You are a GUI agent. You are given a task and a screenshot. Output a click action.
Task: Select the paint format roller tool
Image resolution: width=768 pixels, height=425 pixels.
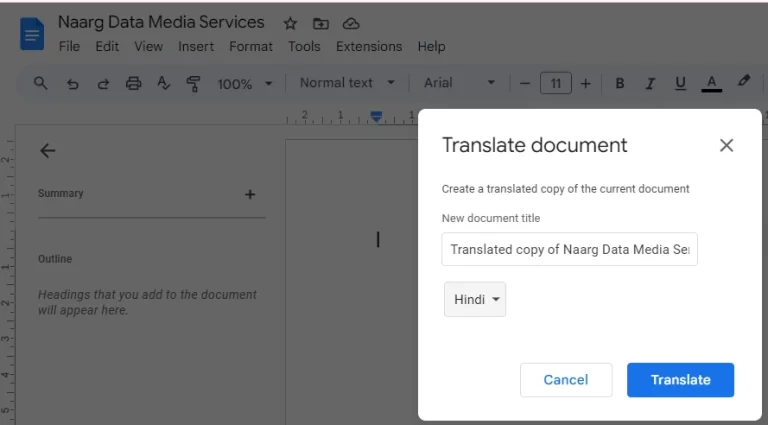(194, 84)
